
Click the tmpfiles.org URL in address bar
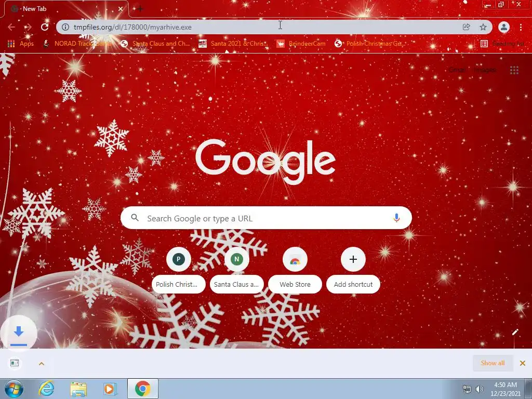(132, 27)
